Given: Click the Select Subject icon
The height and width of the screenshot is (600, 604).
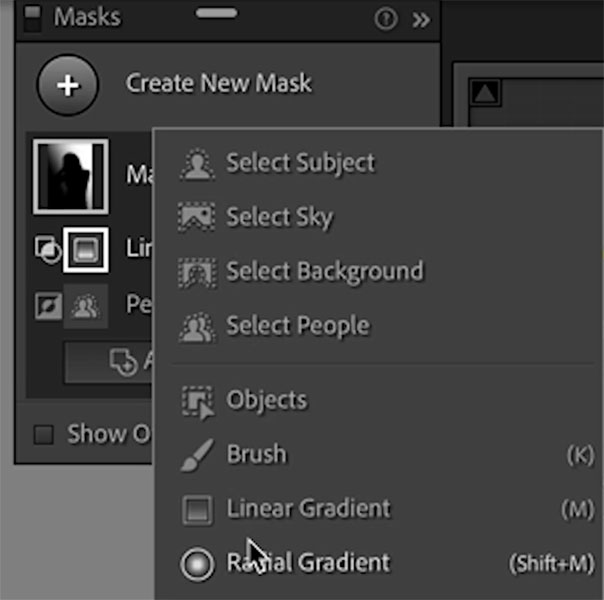Looking at the screenshot, I should (197, 164).
